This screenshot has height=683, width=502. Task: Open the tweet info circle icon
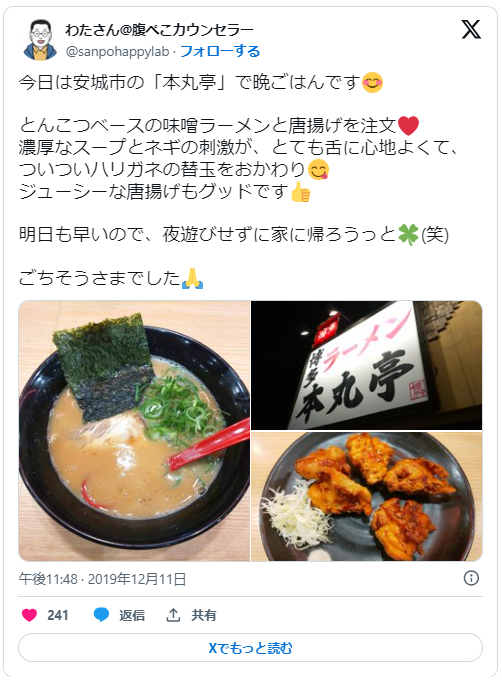click(x=471, y=578)
